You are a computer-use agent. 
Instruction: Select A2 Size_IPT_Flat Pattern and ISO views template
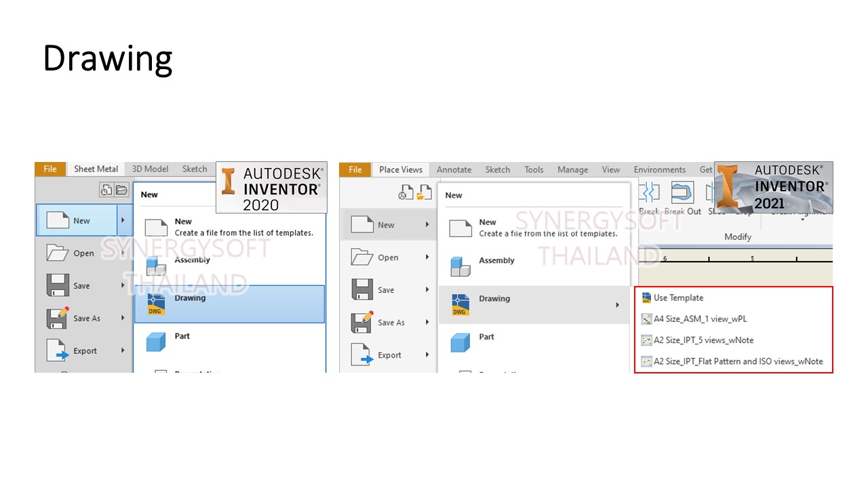click(738, 361)
